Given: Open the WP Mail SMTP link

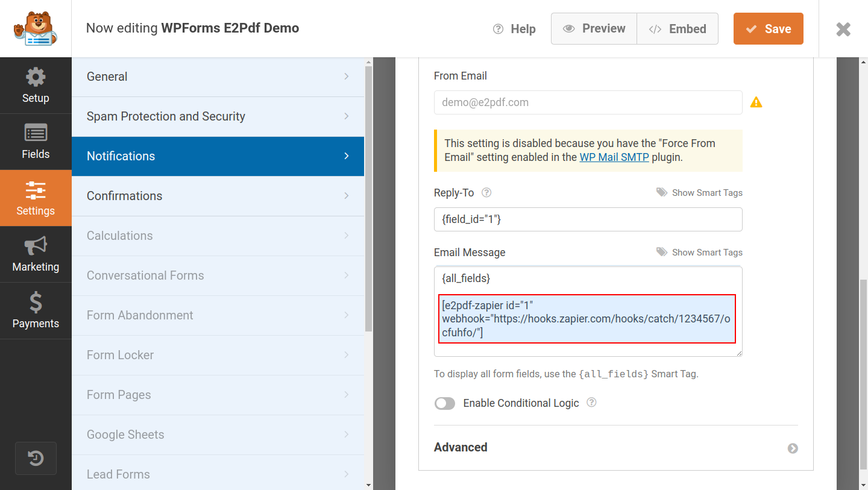Looking at the screenshot, I should pos(614,157).
